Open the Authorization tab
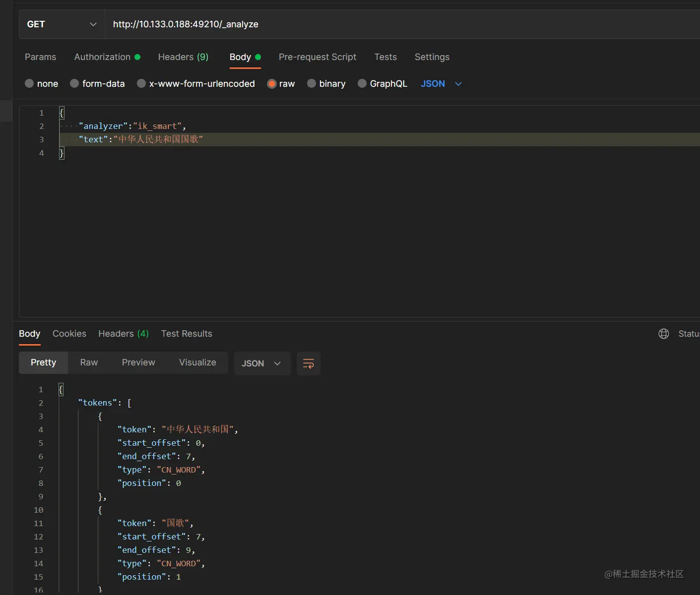This screenshot has width=700, height=595. tap(107, 57)
